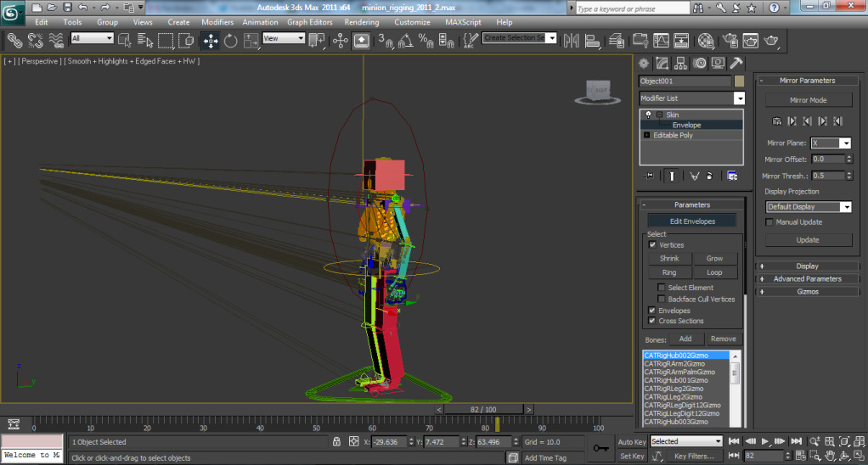
Task: Open the Tools menu
Action: tap(72, 22)
